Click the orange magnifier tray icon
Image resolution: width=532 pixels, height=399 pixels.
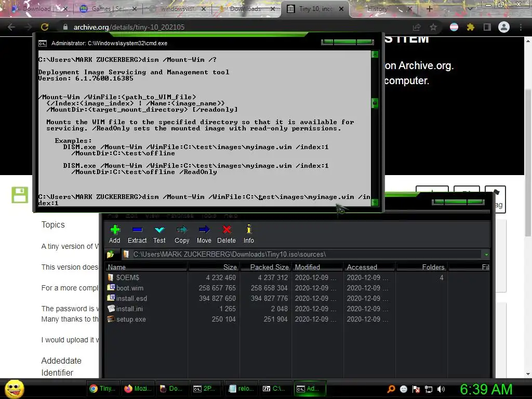[391, 389]
